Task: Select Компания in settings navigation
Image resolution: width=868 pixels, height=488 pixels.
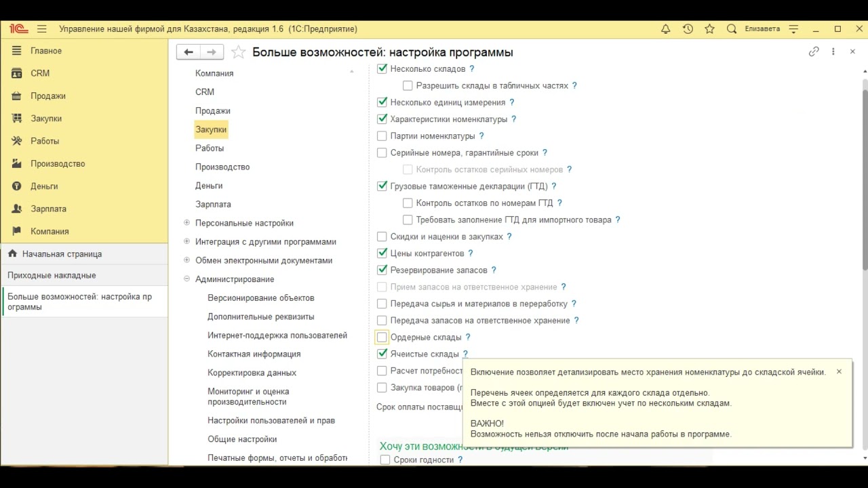Action: [x=214, y=73]
